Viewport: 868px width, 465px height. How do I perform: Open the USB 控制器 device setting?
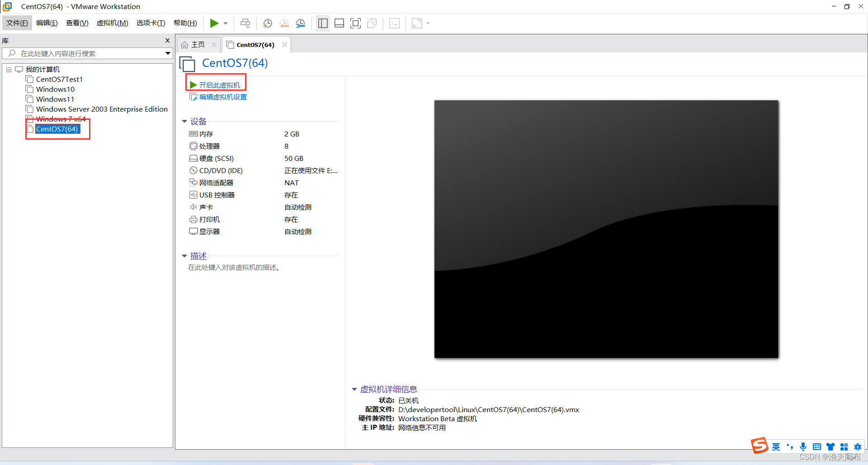tap(217, 195)
